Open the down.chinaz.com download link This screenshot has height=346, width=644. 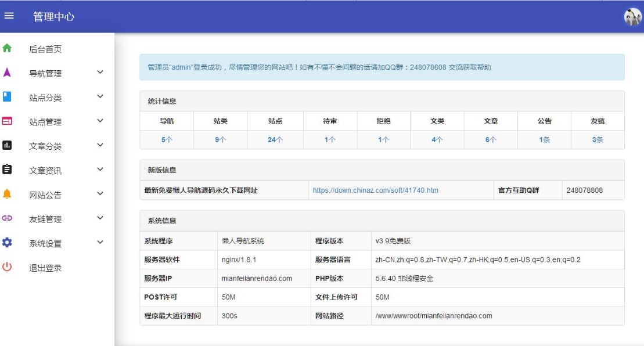point(375,190)
